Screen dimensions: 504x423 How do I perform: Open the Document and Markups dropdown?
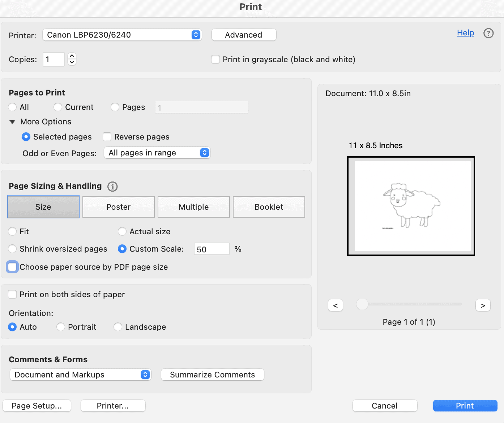[x=80, y=375]
